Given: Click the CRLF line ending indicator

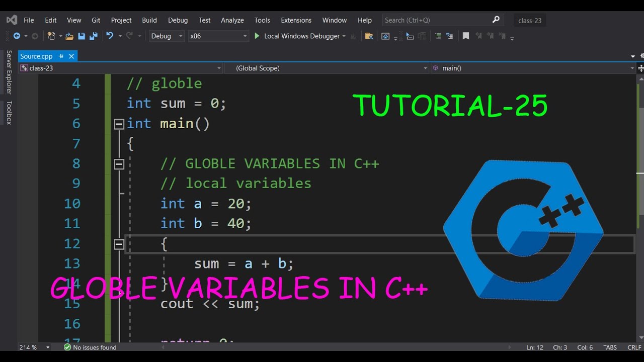Looking at the screenshot, I should 634,347.
